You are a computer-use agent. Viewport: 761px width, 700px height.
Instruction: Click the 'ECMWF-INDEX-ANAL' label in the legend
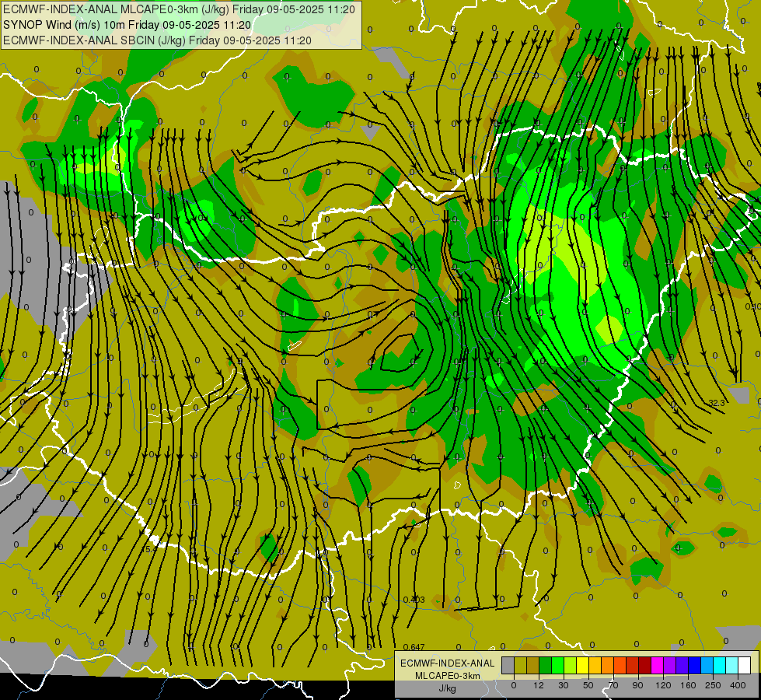click(x=447, y=663)
